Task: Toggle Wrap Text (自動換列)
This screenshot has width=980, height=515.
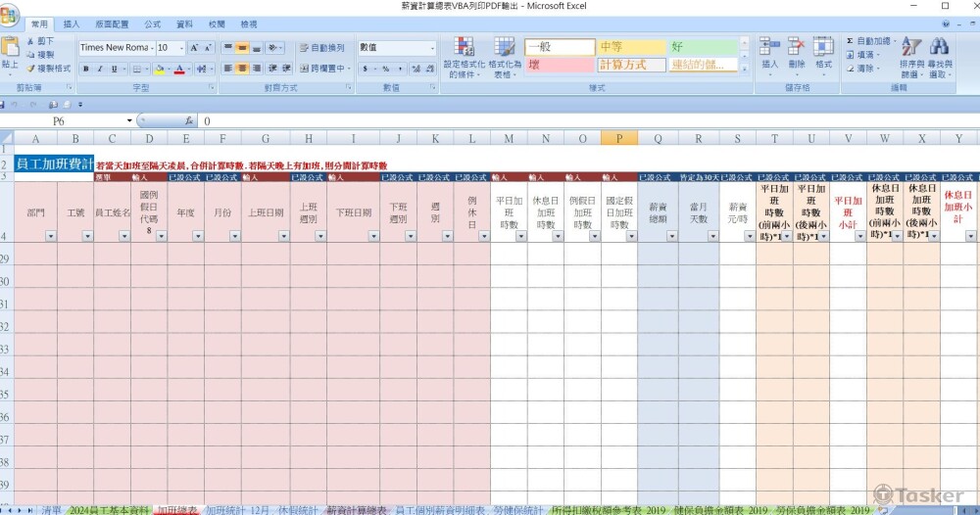Action: (x=321, y=47)
